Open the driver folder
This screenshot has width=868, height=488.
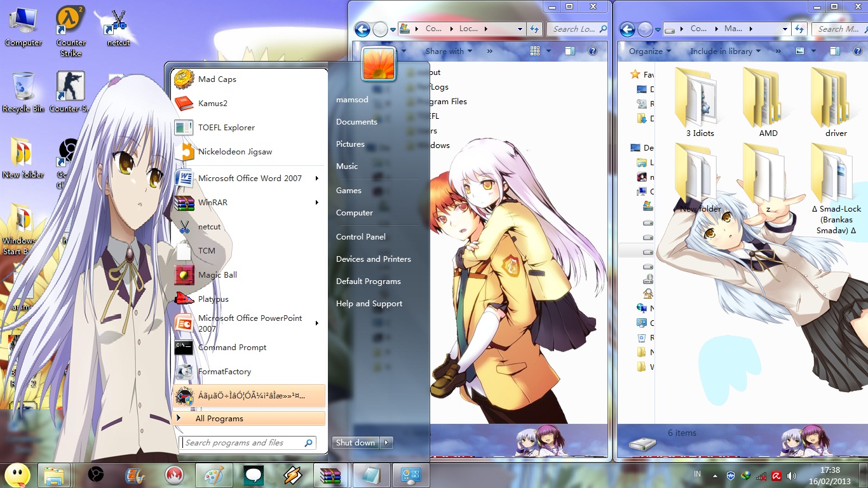(836, 103)
